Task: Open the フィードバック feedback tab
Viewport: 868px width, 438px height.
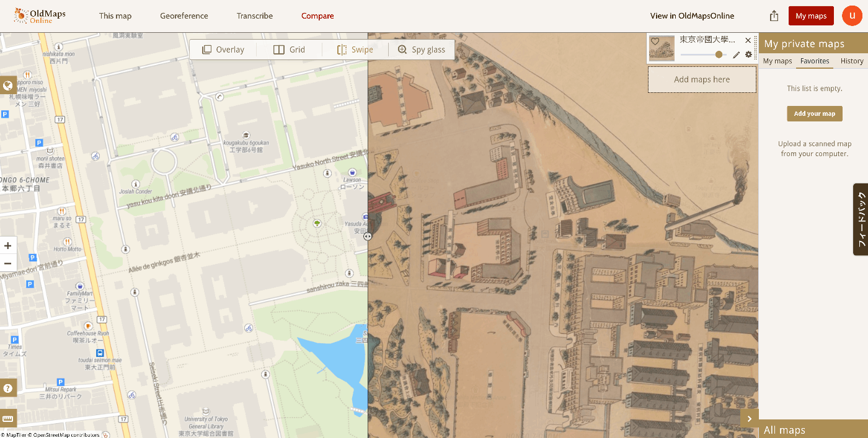Action: click(861, 220)
